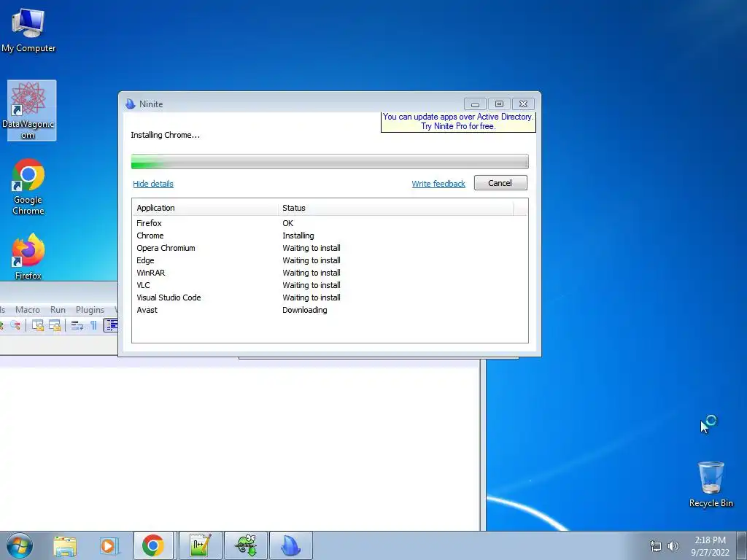747x560 pixels.
Task: Open the Macro menu in Notepad++
Action: click(28, 309)
